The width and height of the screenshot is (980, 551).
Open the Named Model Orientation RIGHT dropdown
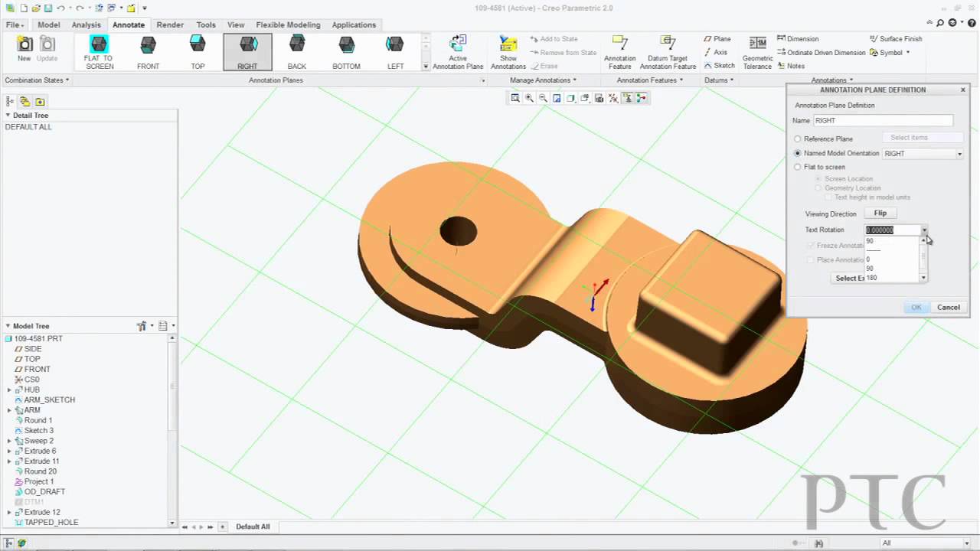(959, 154)
